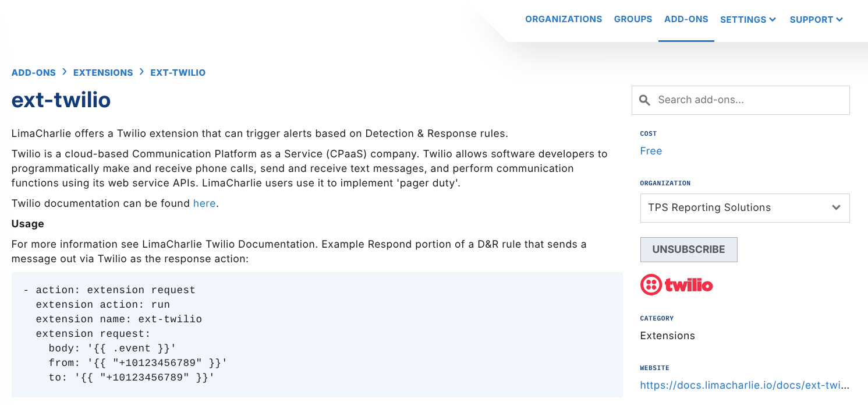Select the Add-ons navigation tab
This screenshot has height=405, width=868.
click(x=686, y=19)
